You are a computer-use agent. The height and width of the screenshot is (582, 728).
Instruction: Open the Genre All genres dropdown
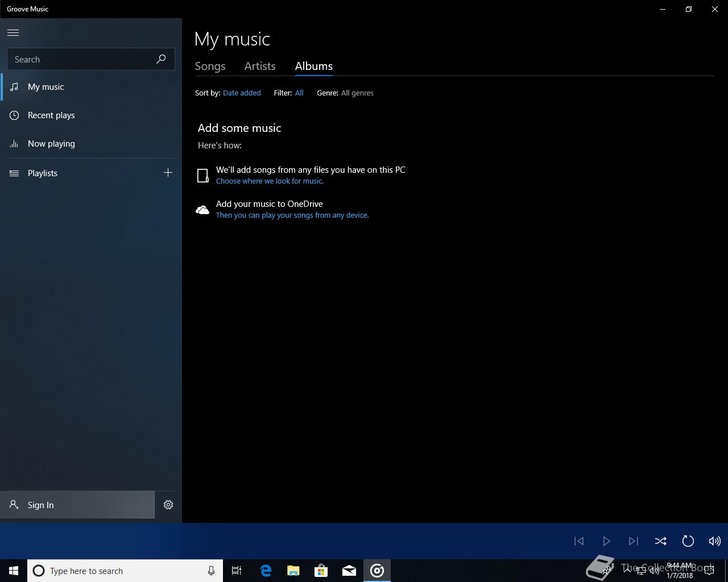(357, 93)
